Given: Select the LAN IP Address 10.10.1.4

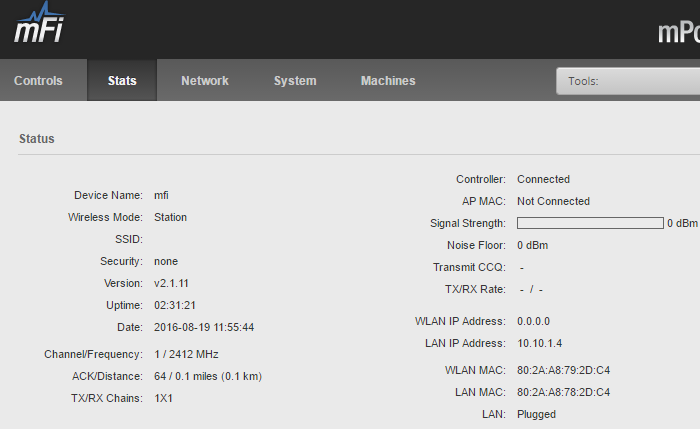Looking at the screenshot, I should (x=539, y=343).
